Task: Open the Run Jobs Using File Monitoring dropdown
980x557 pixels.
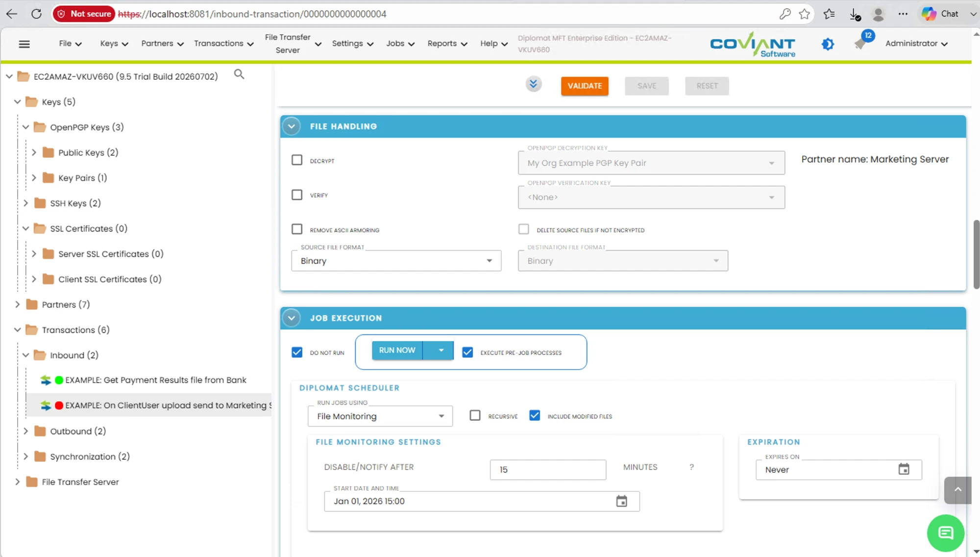Action: [380, 416]
